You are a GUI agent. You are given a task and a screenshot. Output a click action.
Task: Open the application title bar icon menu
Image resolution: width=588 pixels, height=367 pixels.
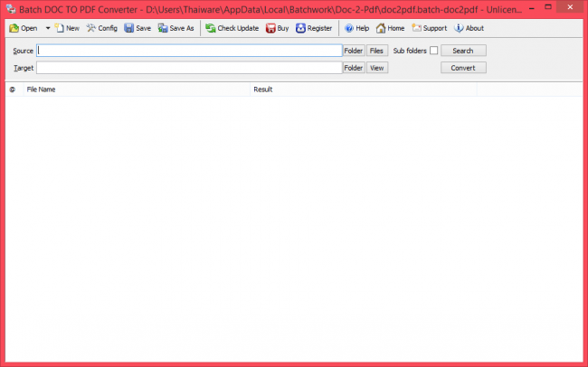click(11, 9)
